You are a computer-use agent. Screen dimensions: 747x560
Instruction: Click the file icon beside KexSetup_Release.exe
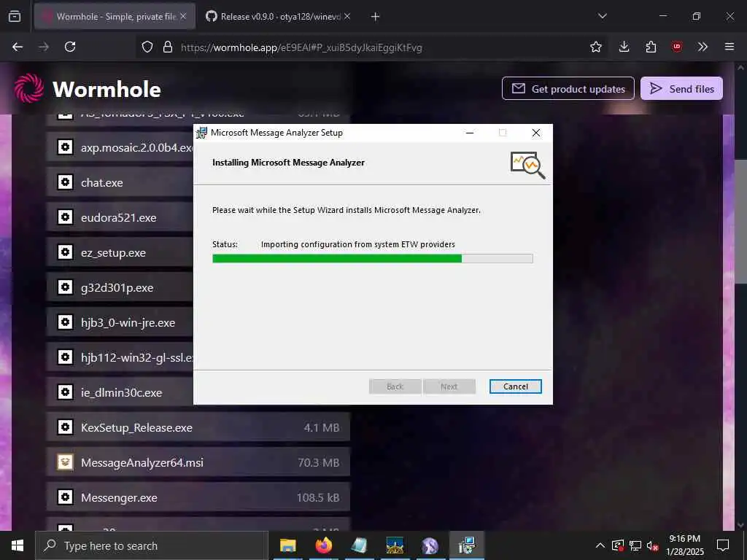click(65, 427)
